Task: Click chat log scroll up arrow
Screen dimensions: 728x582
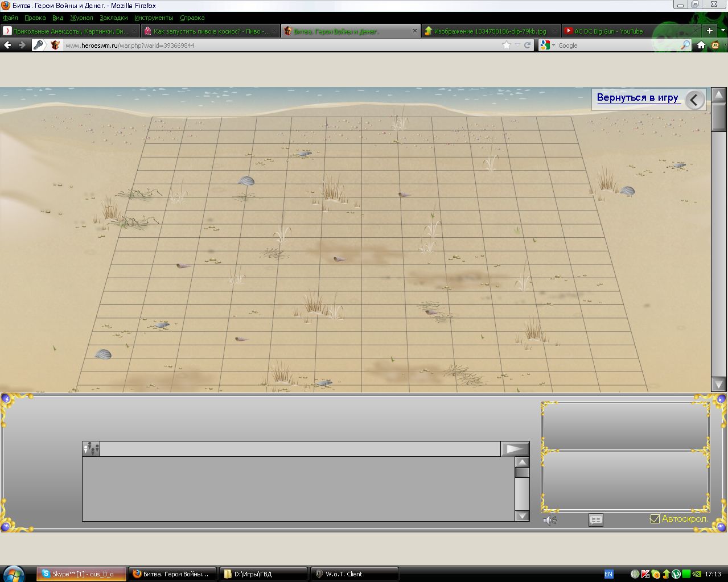Action: point(522,462)
